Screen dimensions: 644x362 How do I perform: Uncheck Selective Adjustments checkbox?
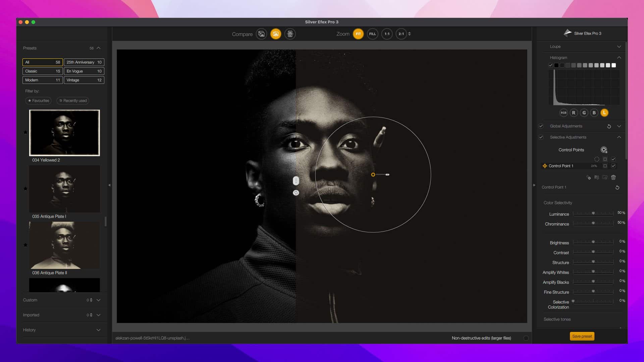pos(541,137)
